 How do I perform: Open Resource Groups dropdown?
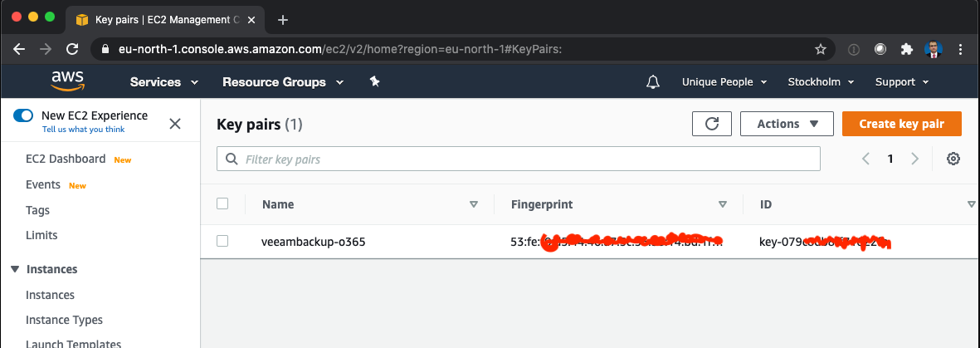coord(283,82)
